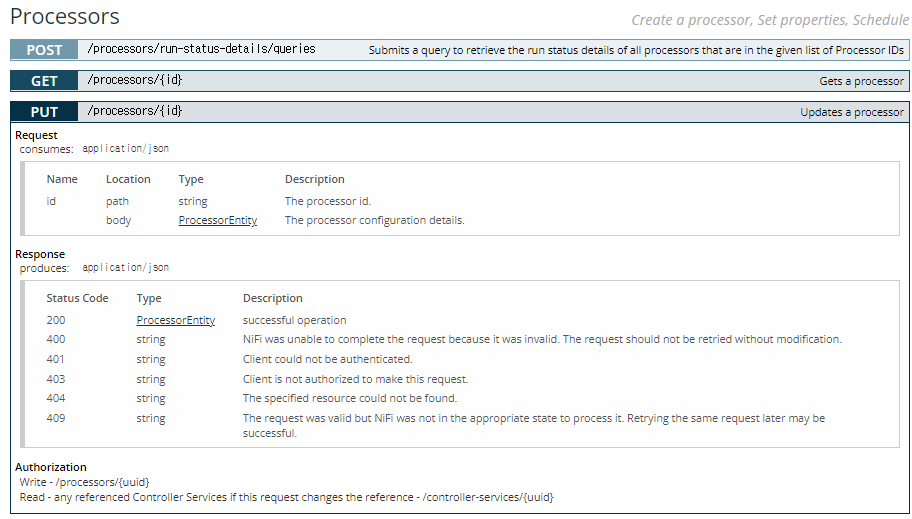Open ProcessorEntity link in Request table
Viewport: 912px width, 519px height.
(x=218, y=221)
